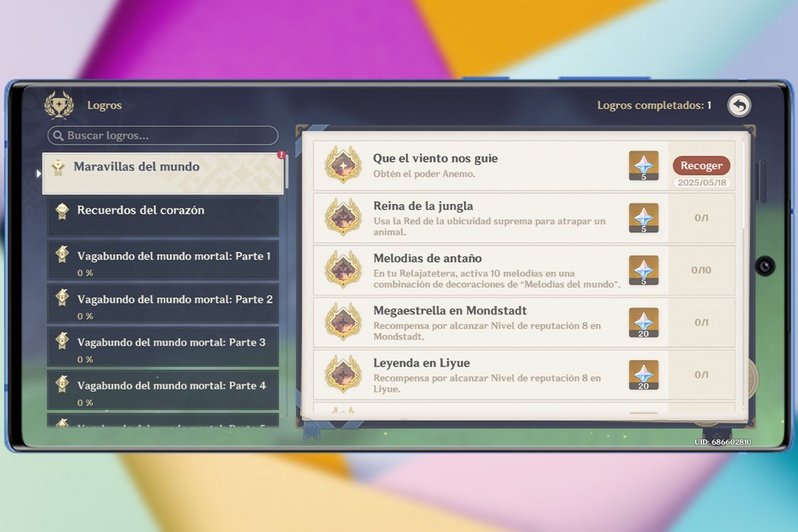Click primogem reward of Que el viento nos guíe
This screenshot has width=798, height=532.
(x=644, y=166)
